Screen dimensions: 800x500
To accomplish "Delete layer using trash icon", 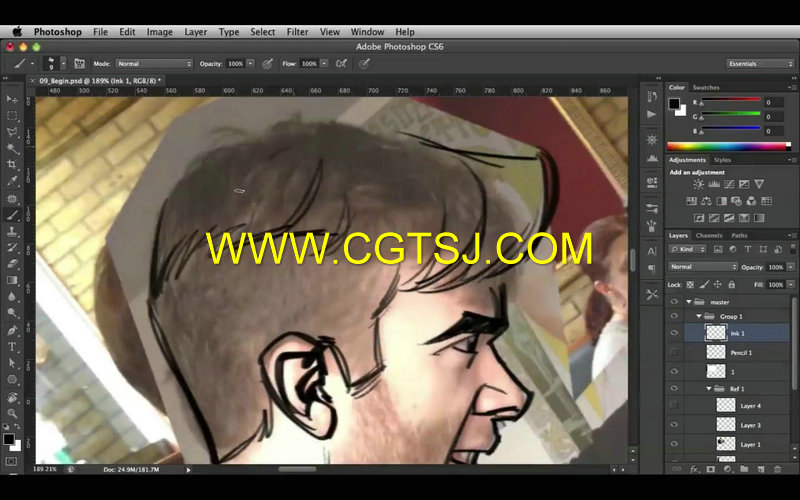I will 778,469.
